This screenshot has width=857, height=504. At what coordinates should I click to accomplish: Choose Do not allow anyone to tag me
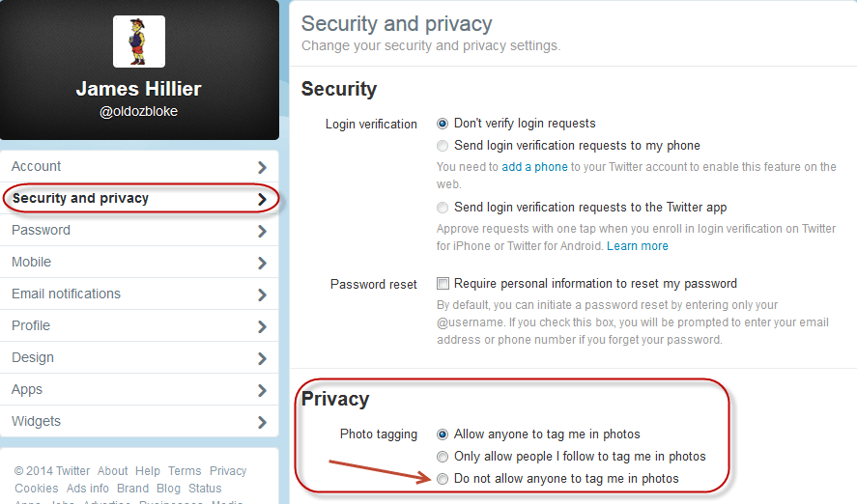coord(443,479)
